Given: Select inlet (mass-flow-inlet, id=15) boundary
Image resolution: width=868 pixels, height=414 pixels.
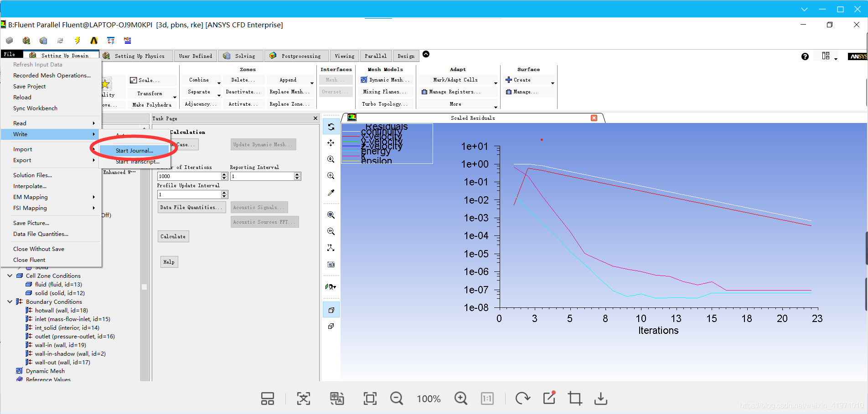Looking at the screenshot, I should coord(72,319).
